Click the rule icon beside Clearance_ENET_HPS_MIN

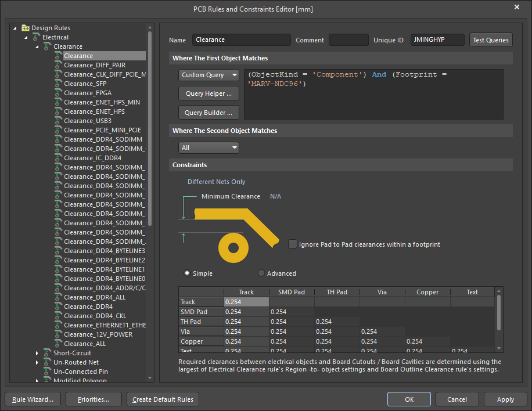click(x=58, y=102)
